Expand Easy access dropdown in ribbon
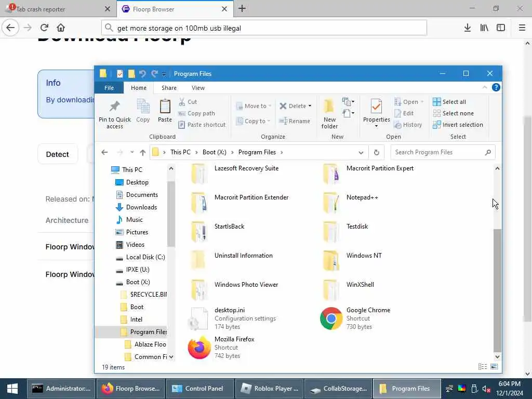Image resolution: width=532 pixels, height=399 pixels. tap(349, 113)
